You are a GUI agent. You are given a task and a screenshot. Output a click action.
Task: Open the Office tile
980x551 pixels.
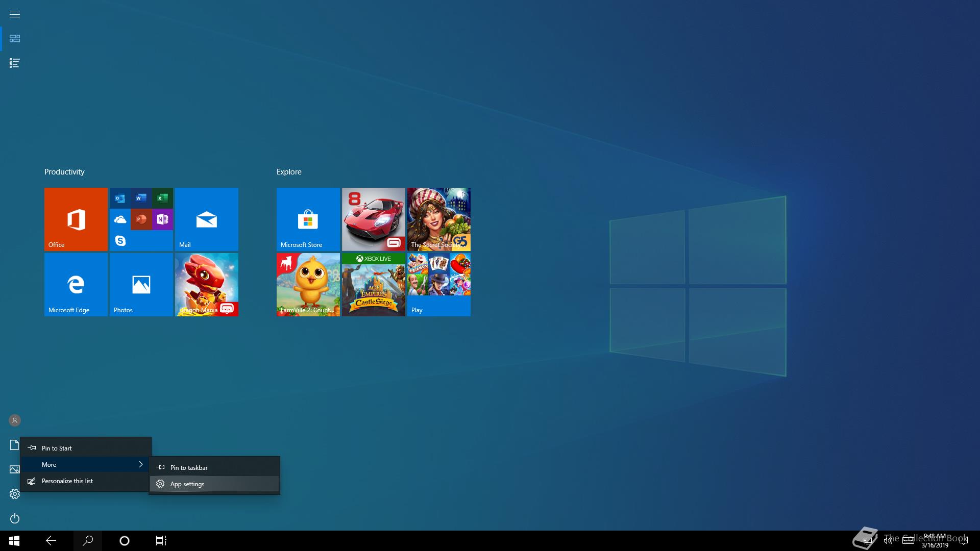pos(76,219)
